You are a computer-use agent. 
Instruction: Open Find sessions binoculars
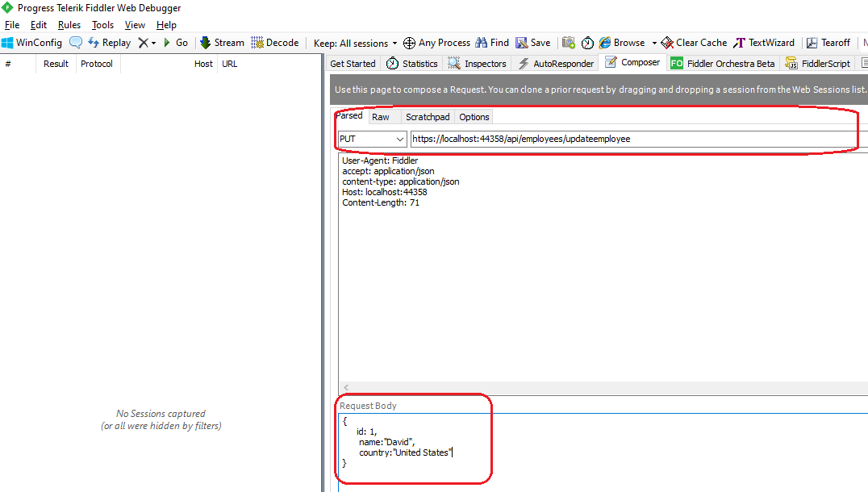tap(492, 43)
